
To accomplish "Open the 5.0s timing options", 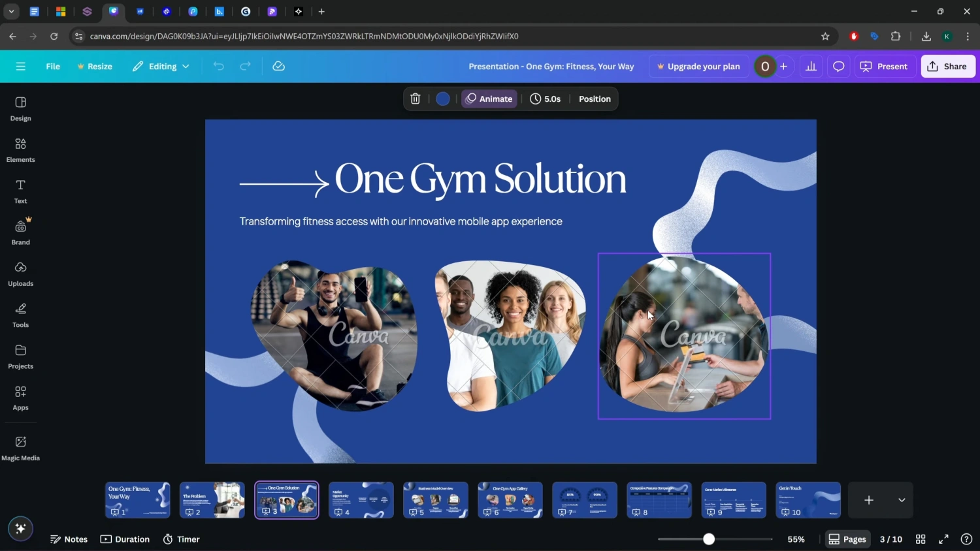I will [546, 99].
